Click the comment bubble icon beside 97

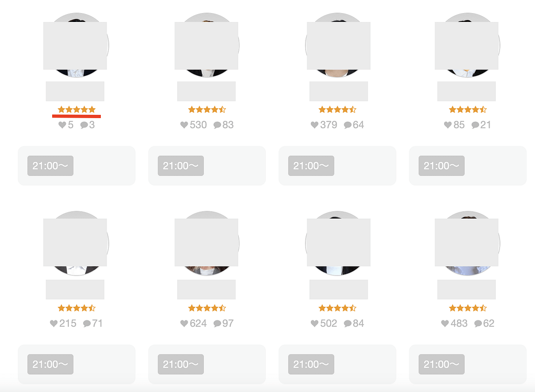[217, 324]
